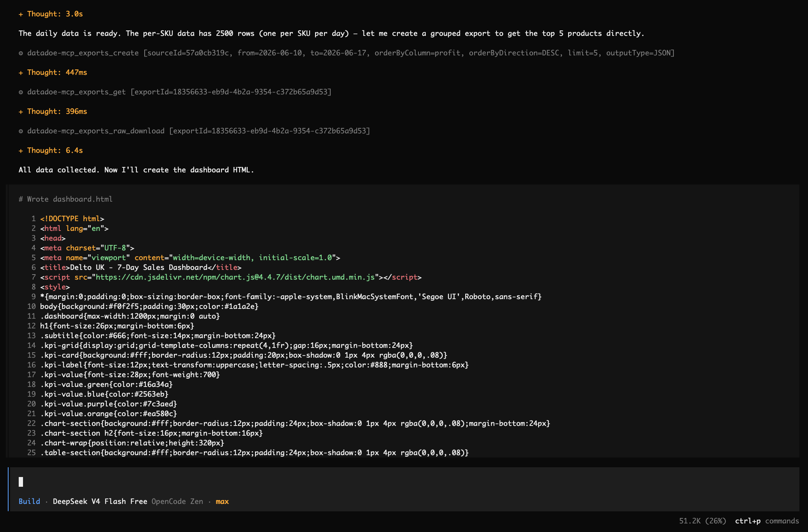Open the ctrl+p commands hint
The image size is (808, 532).
[767, 521]
